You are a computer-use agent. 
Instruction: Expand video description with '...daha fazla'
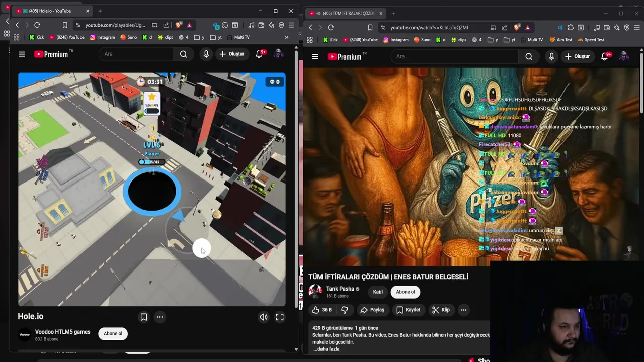pyautogui.click(x=327, y=349)
